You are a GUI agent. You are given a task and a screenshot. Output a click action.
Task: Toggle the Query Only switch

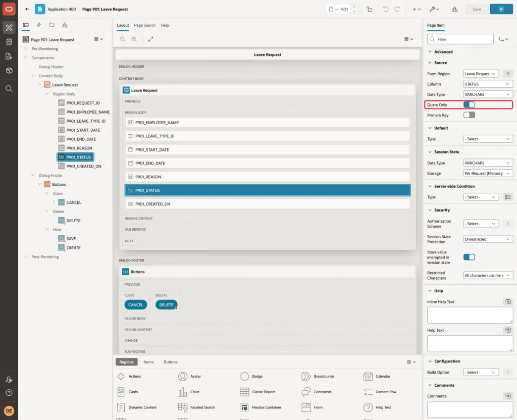[469, 105]
